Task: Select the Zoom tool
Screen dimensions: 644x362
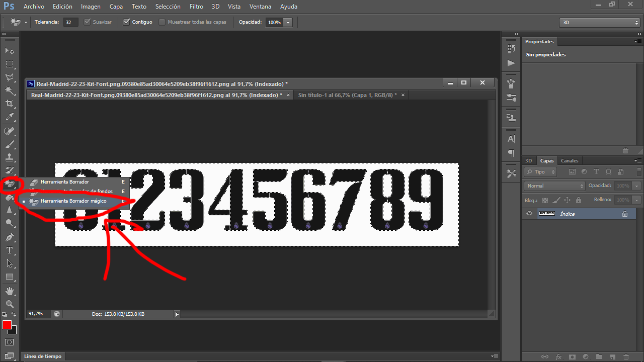Action: (x=10, y=304)
